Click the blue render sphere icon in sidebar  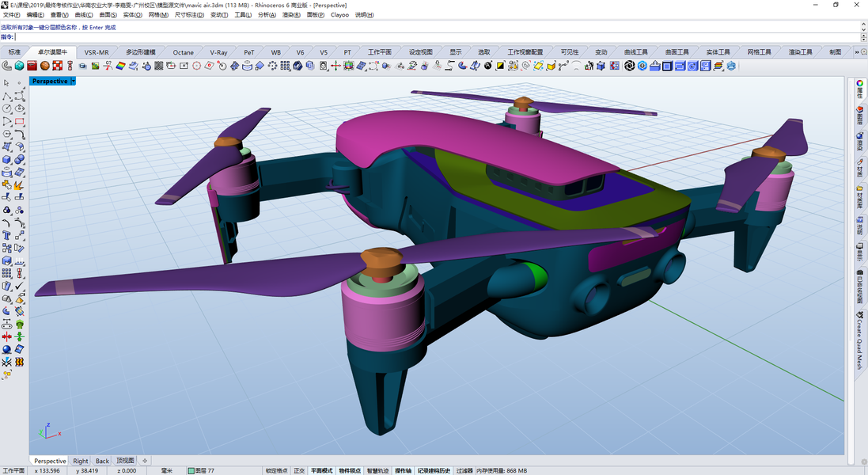pos(6,349)
